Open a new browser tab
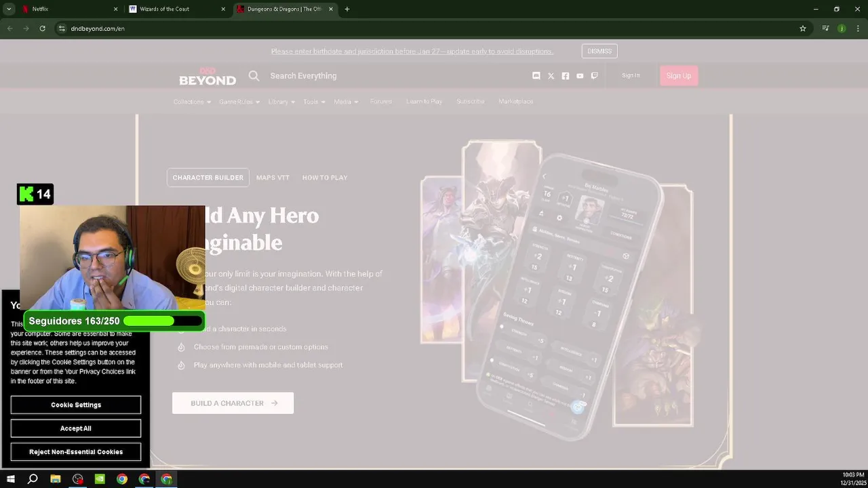The image size is (868, 488). 347,9
